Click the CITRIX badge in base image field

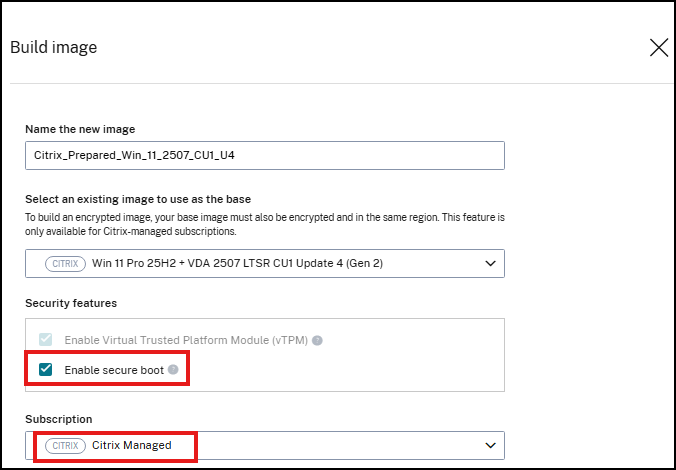(65, 263)
